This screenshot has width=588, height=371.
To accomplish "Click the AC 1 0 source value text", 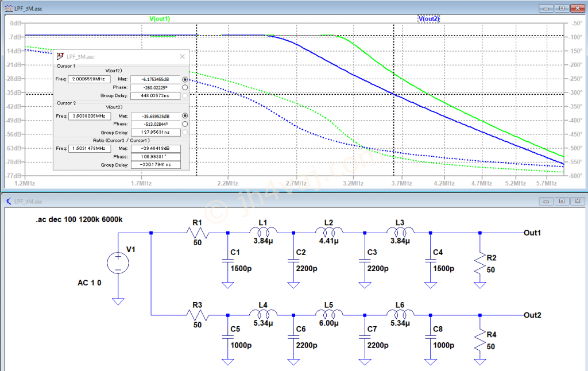I will coord(89,283).
